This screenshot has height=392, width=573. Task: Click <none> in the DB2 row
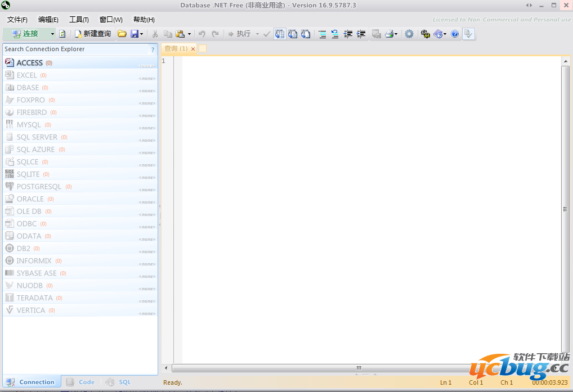pos(147,252)
